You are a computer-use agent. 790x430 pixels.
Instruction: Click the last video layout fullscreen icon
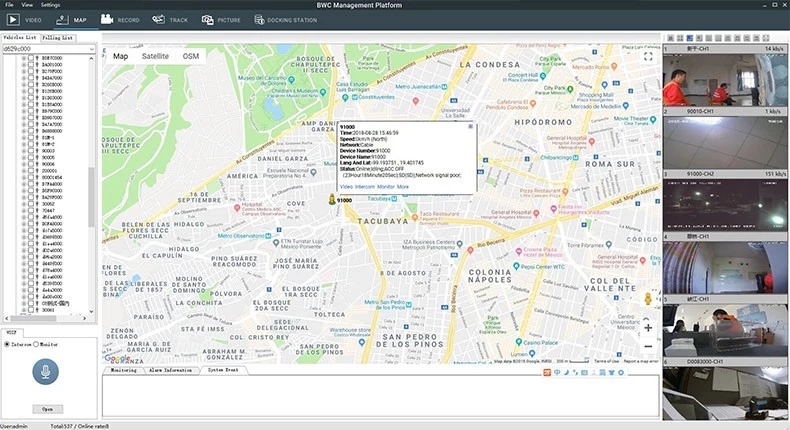pyautogui.click(x=766, y=38)
